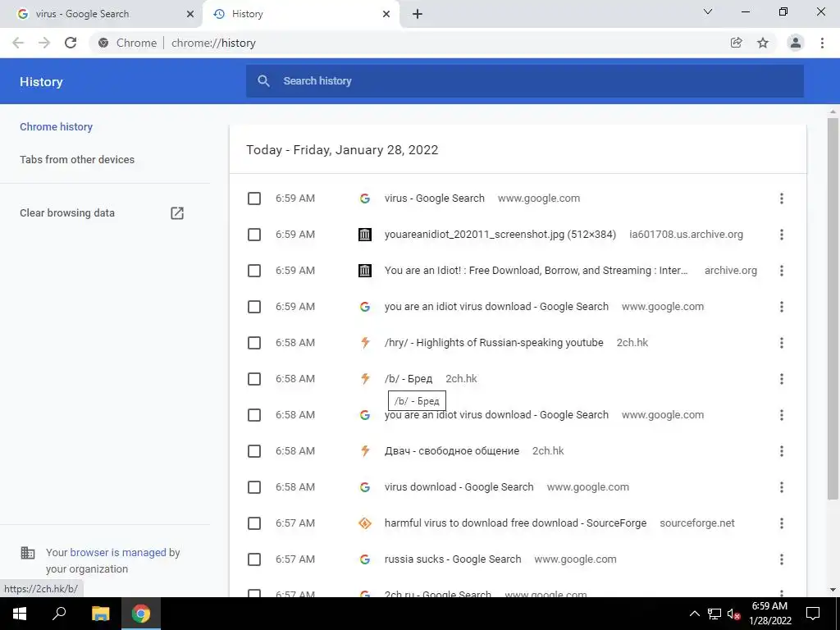The height and width of the screenshot is (630, 840).
Task: Tick checkbox for '/b/ - Бред' entry
Action: [x=254, y=379]
